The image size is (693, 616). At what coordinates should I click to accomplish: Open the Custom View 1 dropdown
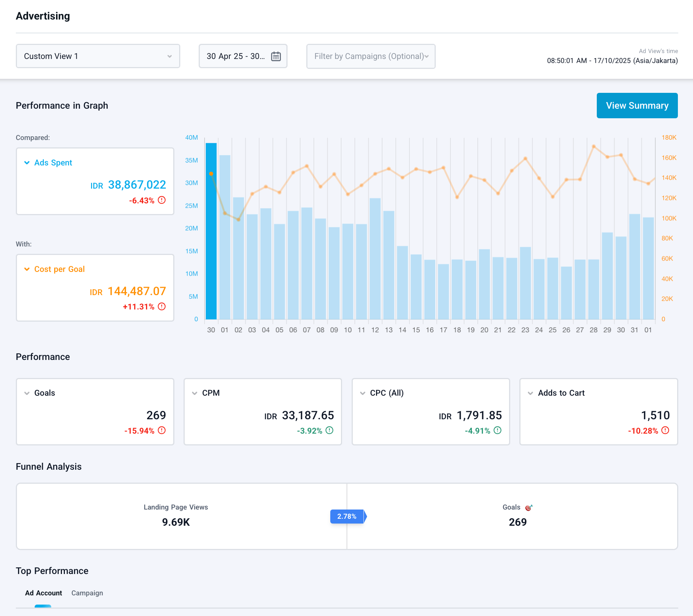pos(98,56)
